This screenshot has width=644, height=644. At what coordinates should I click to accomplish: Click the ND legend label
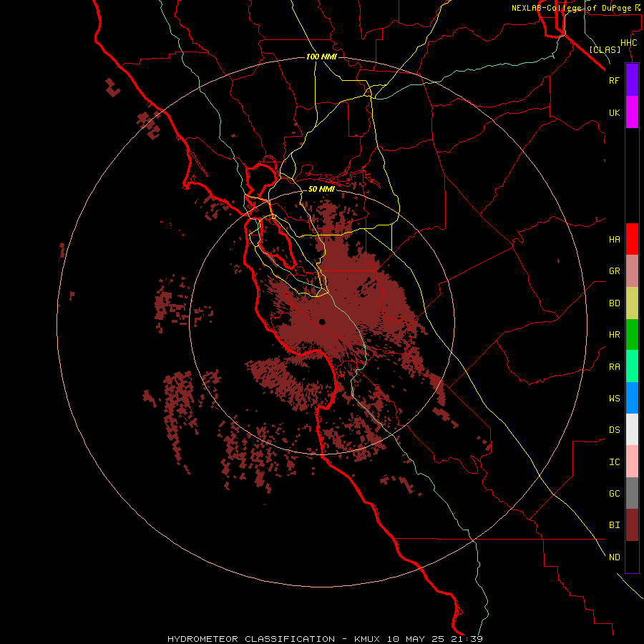(614, 557)
